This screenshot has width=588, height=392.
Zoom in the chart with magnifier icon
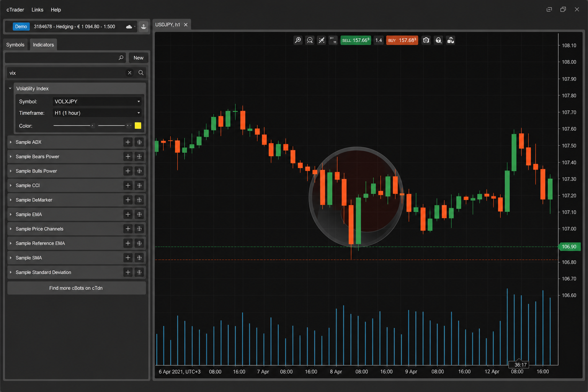[298, 40]
